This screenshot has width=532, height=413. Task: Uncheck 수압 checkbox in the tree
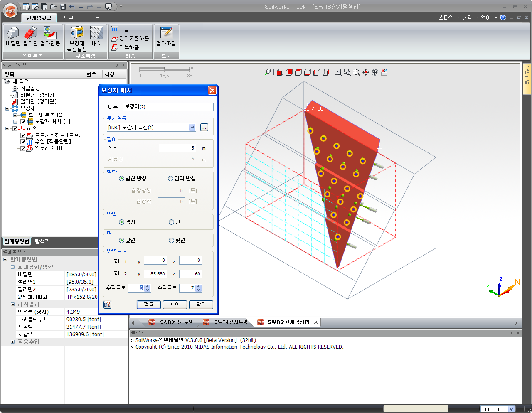click(23, 142)
